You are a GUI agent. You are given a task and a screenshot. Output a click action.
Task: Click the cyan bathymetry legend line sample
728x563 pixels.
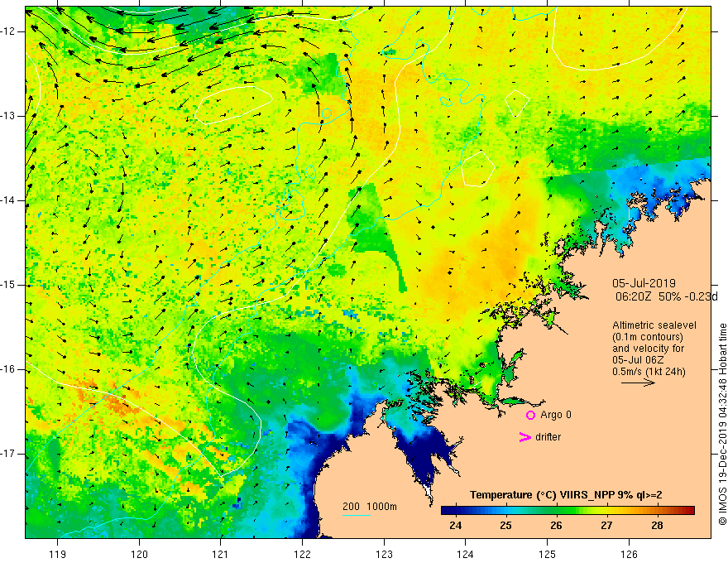(356, 515)
